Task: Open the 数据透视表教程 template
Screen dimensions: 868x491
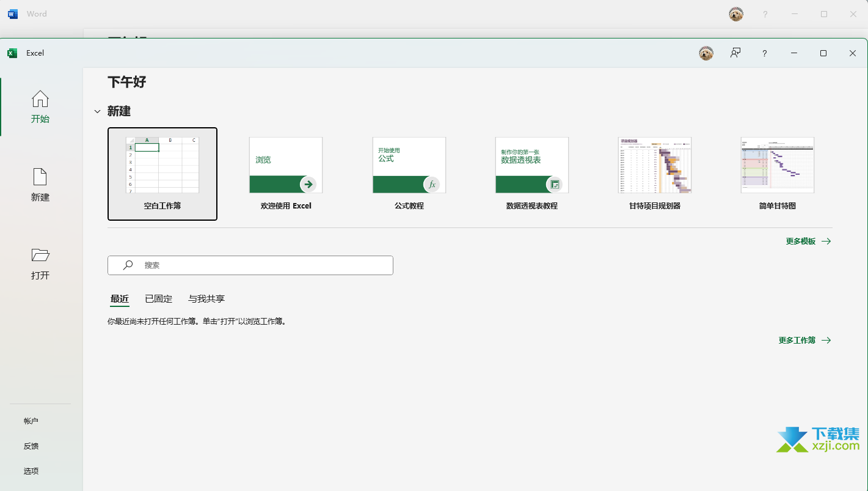Action: pos(532,174)
